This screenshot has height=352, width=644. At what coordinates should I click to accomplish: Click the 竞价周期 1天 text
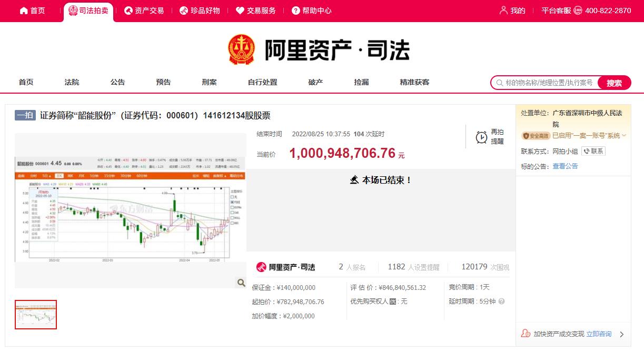(469, 287)
